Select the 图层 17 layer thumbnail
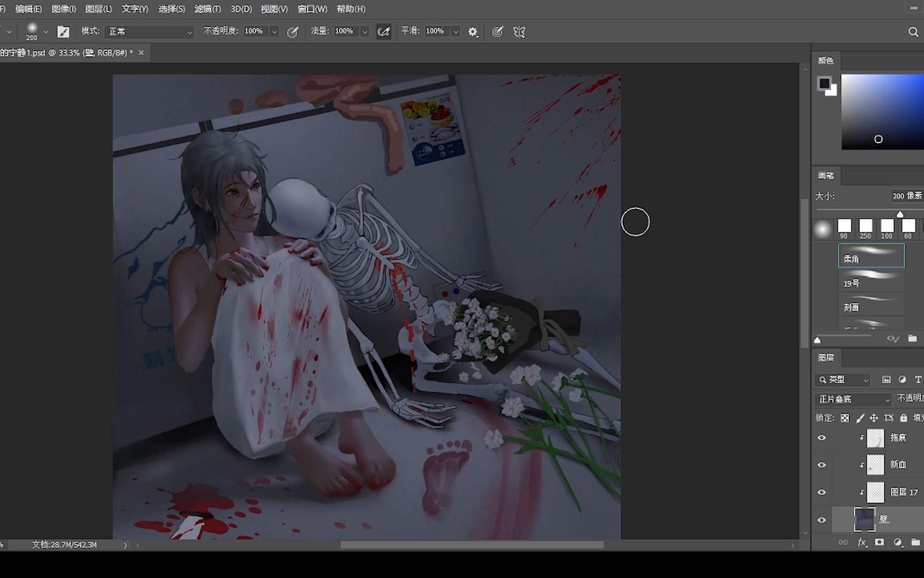The height and width of the screenshot is (578, 924). [875, 492]
